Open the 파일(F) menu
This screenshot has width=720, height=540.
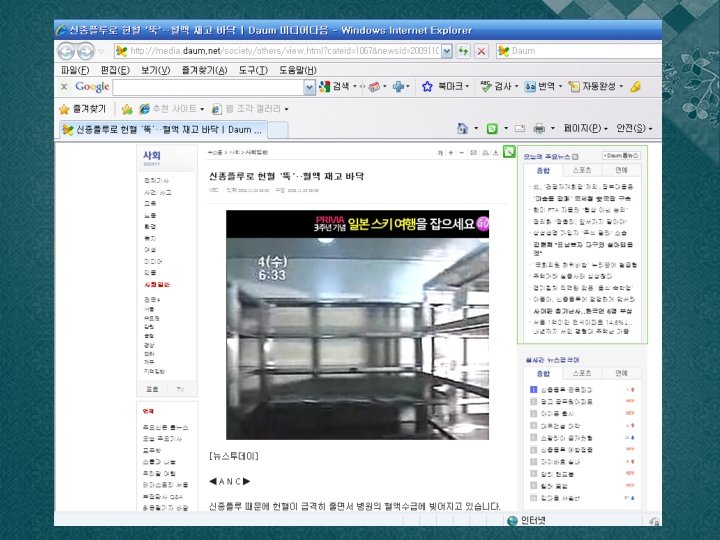75,70
